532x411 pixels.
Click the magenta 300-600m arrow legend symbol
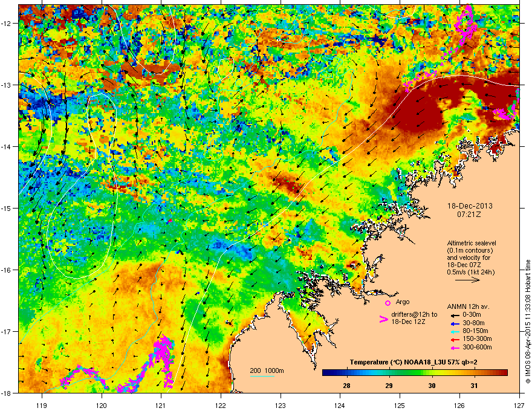point(456,348)
